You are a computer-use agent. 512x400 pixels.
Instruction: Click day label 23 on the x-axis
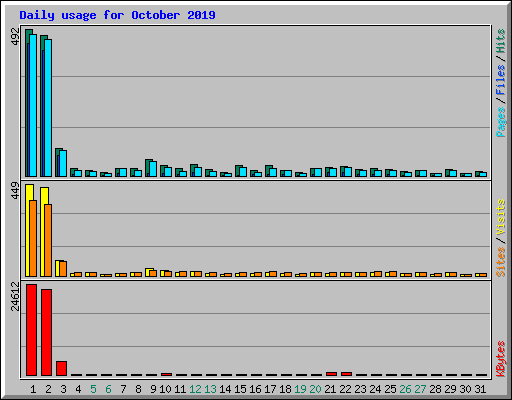point(360,389)
